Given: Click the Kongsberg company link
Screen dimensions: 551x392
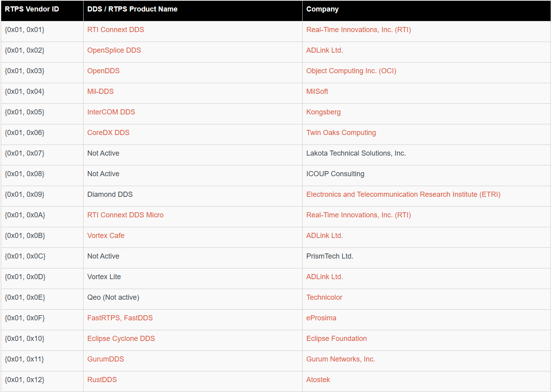Looking at the screenshot, I should click(323, 112).
